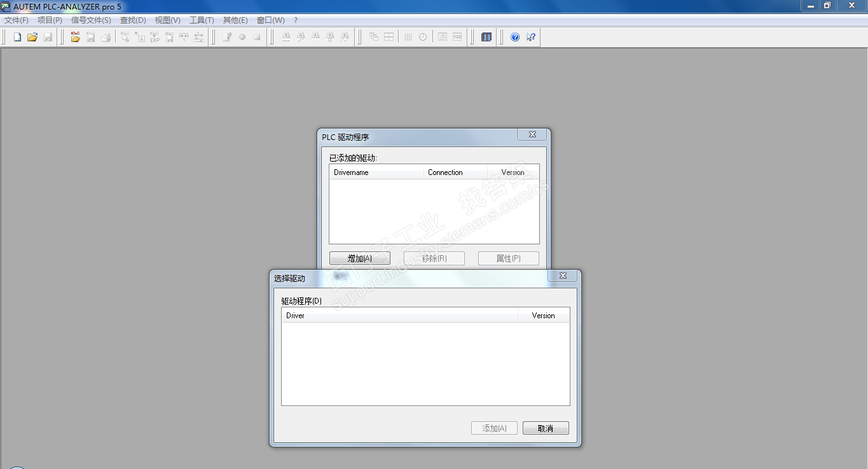
Task: Click the 增加(A) button in PLC 驱动程序 dialog
Action: 360,258
